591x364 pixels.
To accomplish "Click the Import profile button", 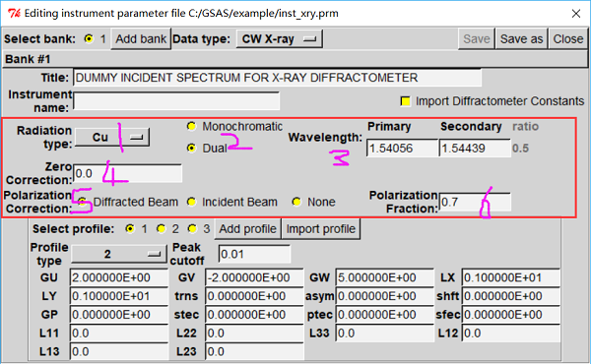I will (x=321, y=229).
